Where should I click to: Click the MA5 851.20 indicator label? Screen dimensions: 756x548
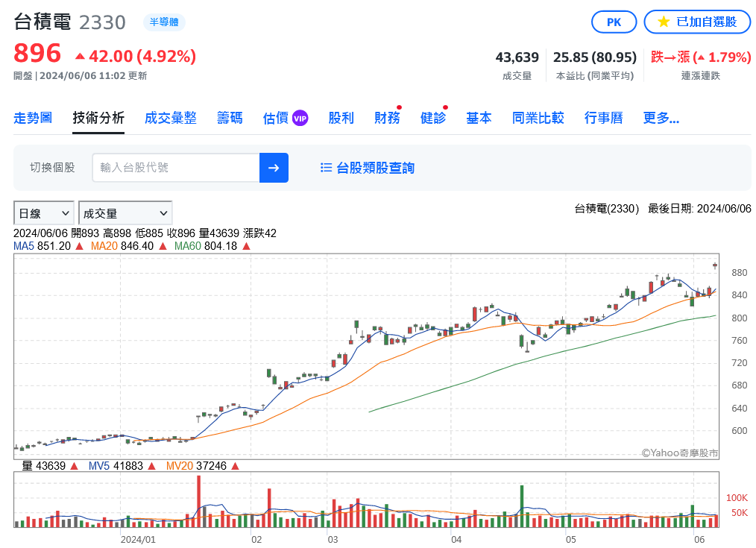click(x=48, y=246)
